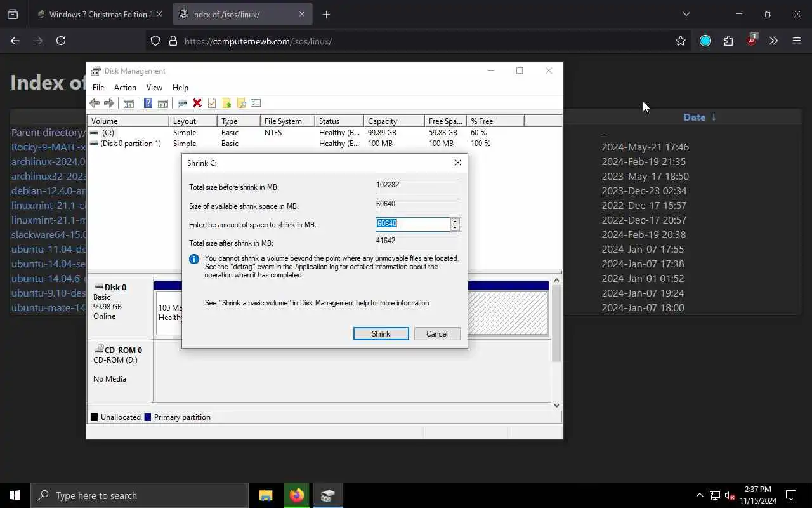812x508 pixels.
Task: Click the Disk Management icon on the taskbar
Action: point(327,496)
